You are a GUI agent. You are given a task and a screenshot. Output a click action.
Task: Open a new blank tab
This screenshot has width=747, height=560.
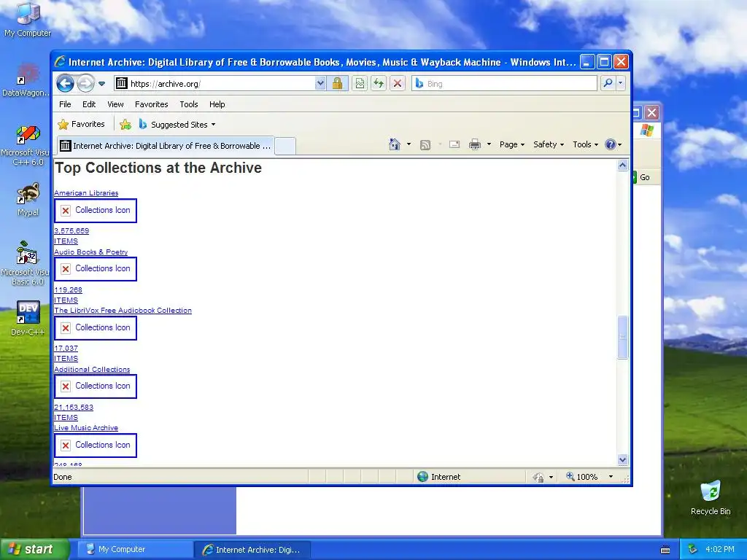285,146
